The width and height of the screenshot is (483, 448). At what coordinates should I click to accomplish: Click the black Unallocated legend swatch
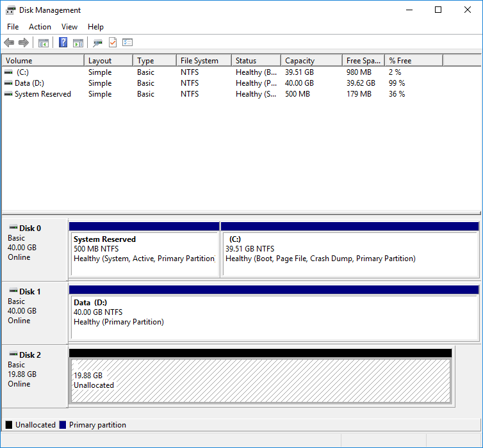pos(9,425)
